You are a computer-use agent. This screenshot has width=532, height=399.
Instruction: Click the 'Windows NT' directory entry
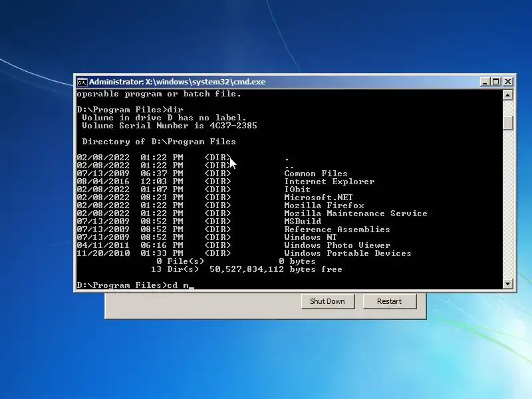click(x=311, y=237)
